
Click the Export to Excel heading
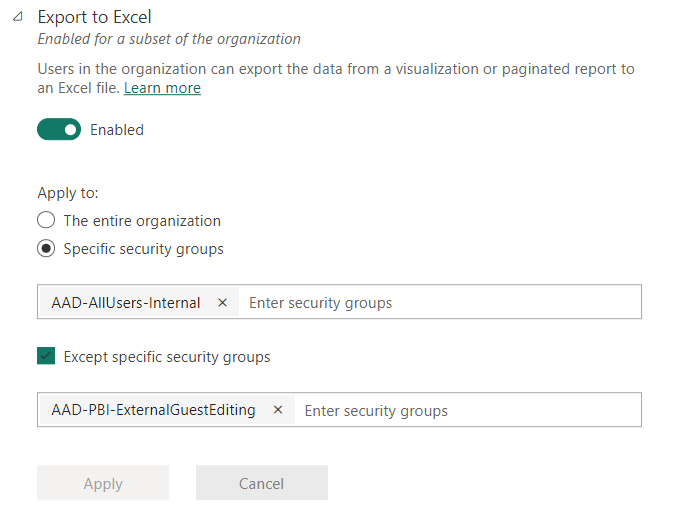tap(94, 17)
